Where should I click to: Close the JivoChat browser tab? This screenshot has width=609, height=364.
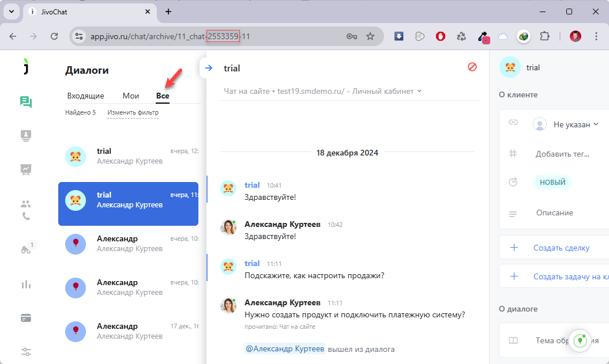click(x=148, y=12)
